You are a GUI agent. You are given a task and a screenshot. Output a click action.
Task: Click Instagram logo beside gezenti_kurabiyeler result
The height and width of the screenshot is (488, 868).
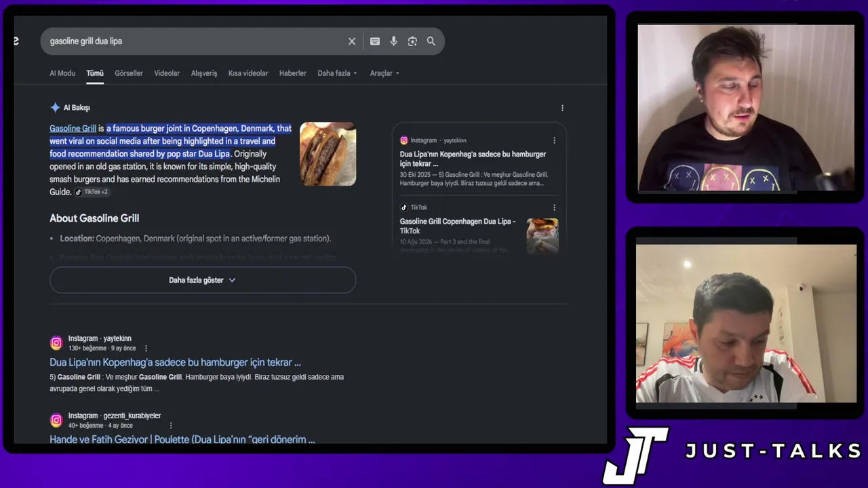pos(56,420)
